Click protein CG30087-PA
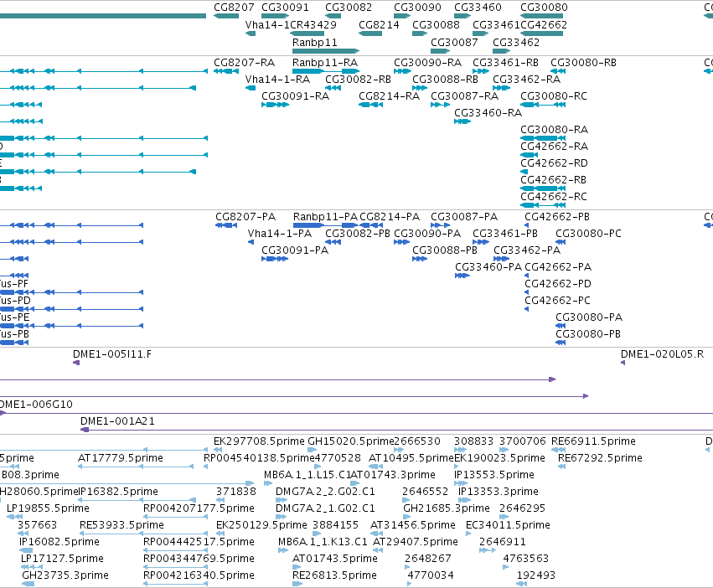Viewport: 713px width, 588px height. [440, 225]
